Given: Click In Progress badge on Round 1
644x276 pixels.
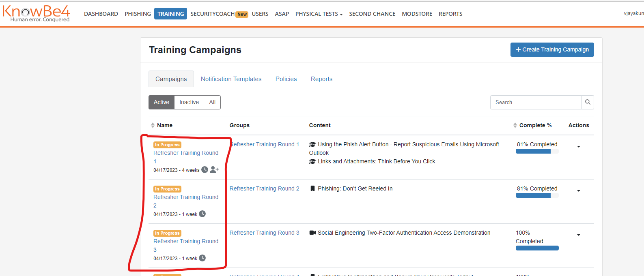Looking at the screenshot, I should (167, 145).
